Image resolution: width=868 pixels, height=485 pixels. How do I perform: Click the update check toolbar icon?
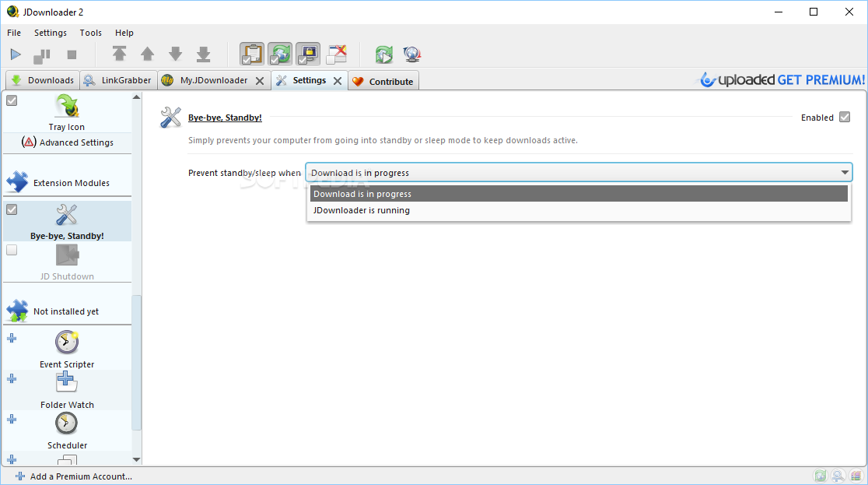383,54
